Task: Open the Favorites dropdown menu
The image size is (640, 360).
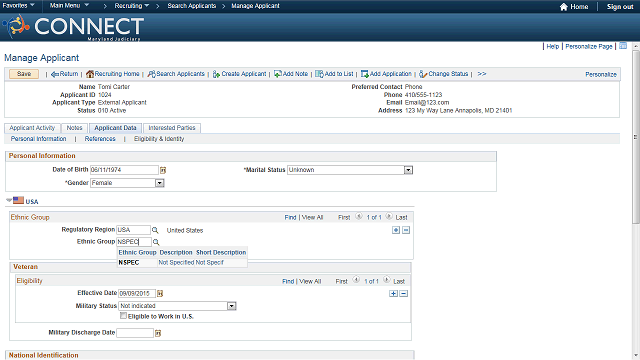Action: pos(18,6)
